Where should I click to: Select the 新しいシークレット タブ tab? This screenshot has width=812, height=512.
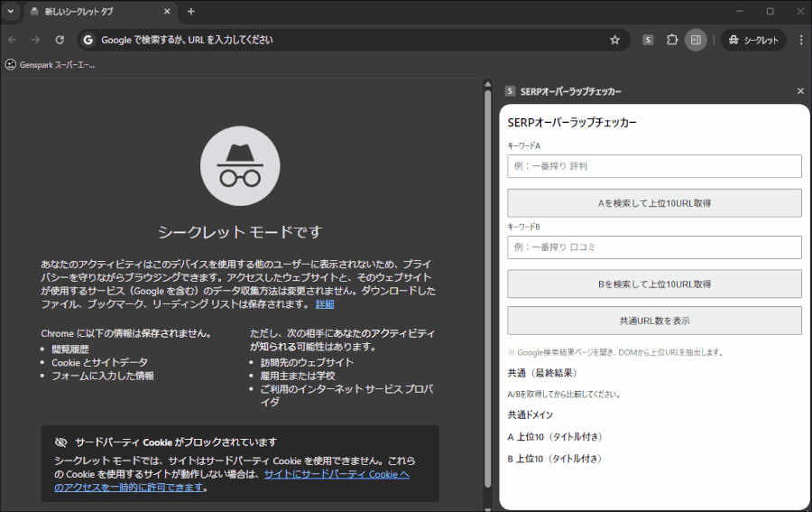(90, 12)
